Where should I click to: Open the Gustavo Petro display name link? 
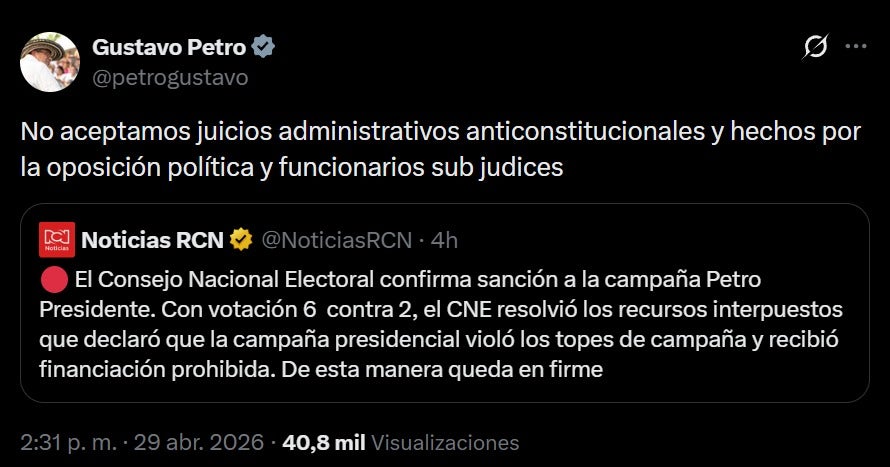click(x=169, y=47)
